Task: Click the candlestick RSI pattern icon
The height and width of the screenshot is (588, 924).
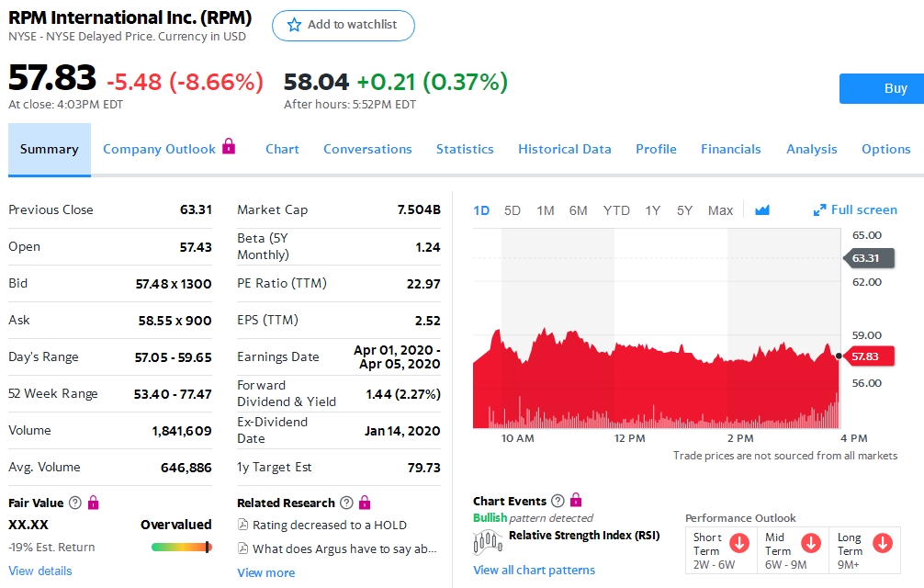Action: (488, 541)
